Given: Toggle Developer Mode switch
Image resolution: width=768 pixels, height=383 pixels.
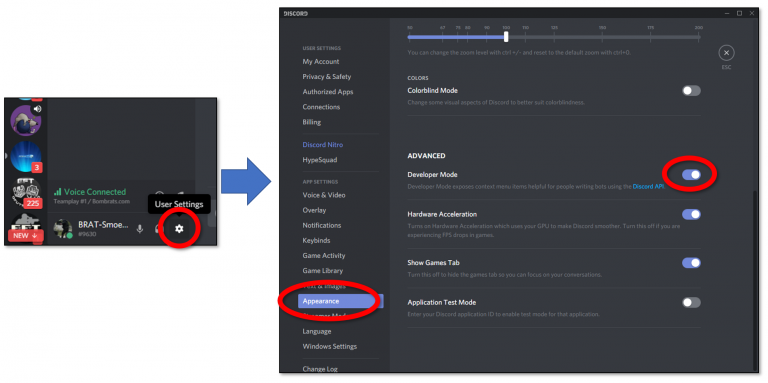Looking at the screenshot, I should pyautogui.click(x=691, y=174).
